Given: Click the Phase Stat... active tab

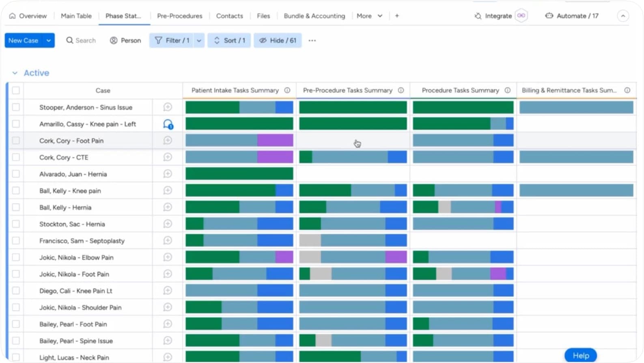Looking at the screenshot, I should [x=124, y=16].
